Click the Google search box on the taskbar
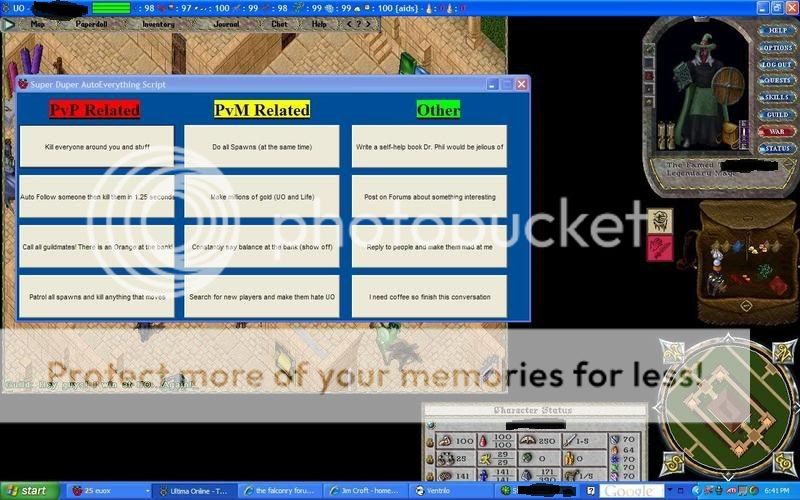The image size is (800, 500). [632, 491]
